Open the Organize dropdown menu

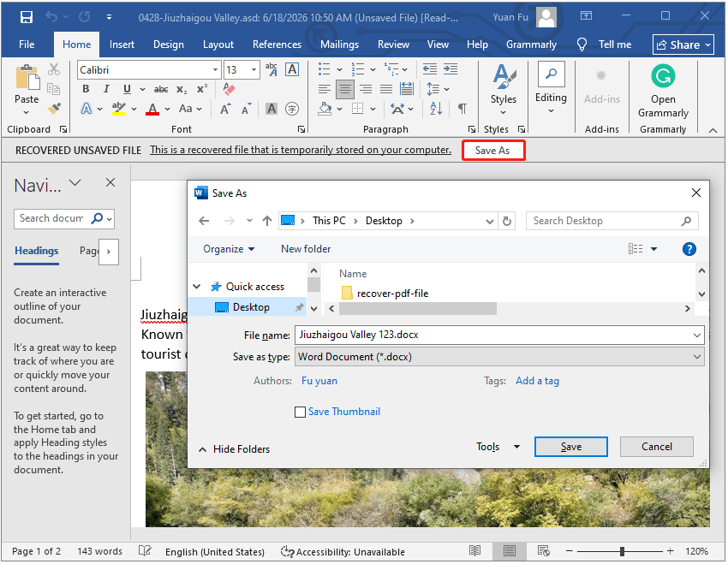[229, 249]
